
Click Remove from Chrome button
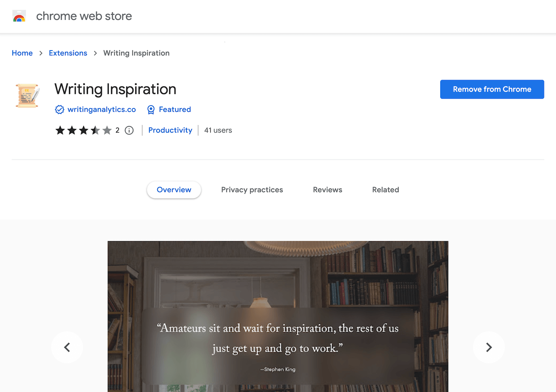pyautogui.click(x=492, y=89)
